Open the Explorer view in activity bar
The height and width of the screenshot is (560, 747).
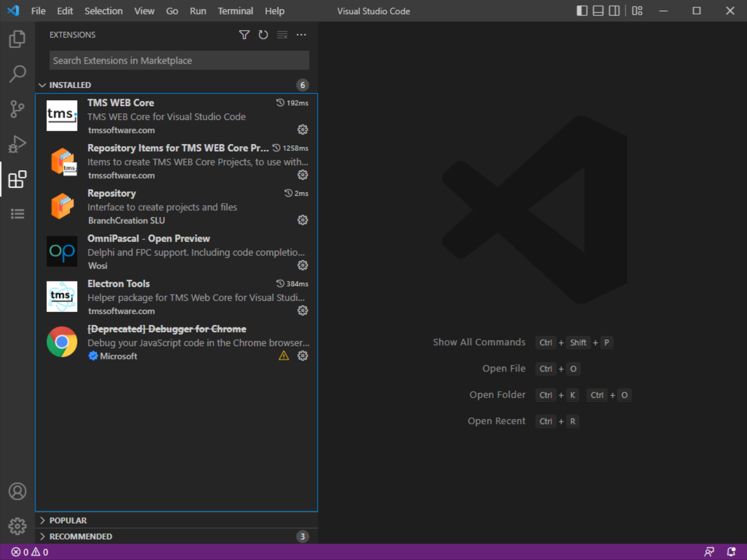pyautogui.click(x=17, y=39)
